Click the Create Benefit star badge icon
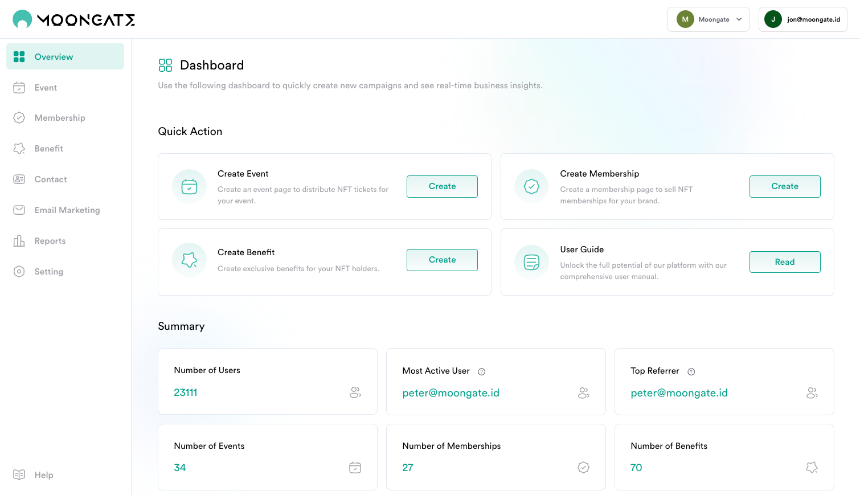This screenshot has width=860, height=495. point(189,260)
